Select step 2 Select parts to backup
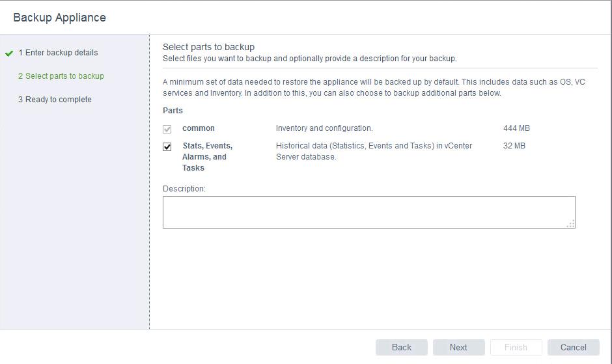This screenshot has width=612, height=364. tap(61, 76)
